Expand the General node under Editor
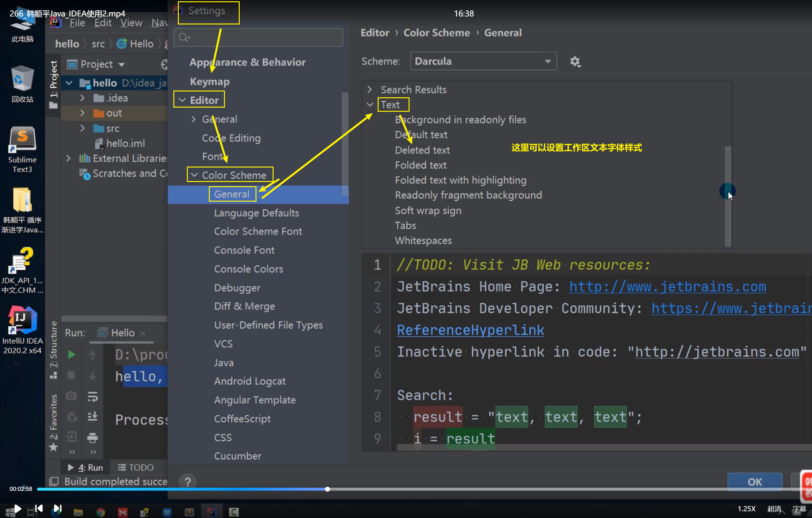 194,119
